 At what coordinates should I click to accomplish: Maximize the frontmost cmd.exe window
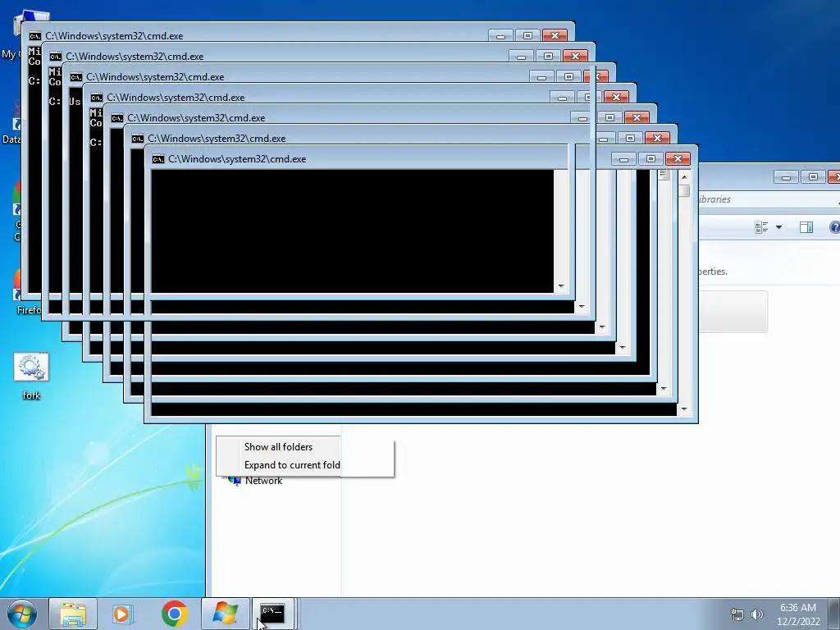pos(651,158)
